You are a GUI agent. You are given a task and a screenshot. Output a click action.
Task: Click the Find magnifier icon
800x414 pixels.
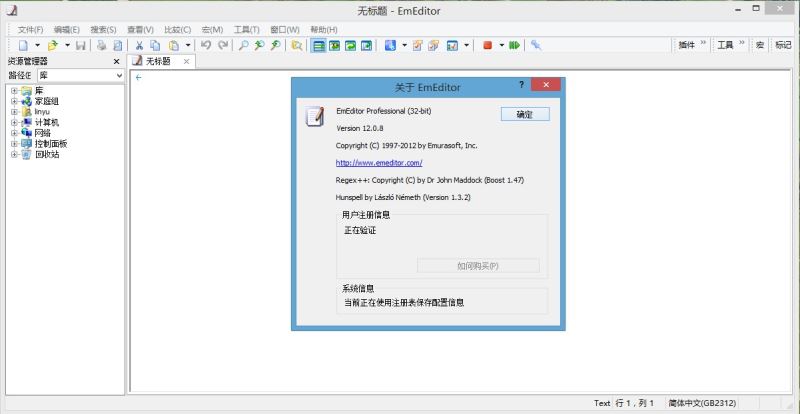(x=243, y=45)
